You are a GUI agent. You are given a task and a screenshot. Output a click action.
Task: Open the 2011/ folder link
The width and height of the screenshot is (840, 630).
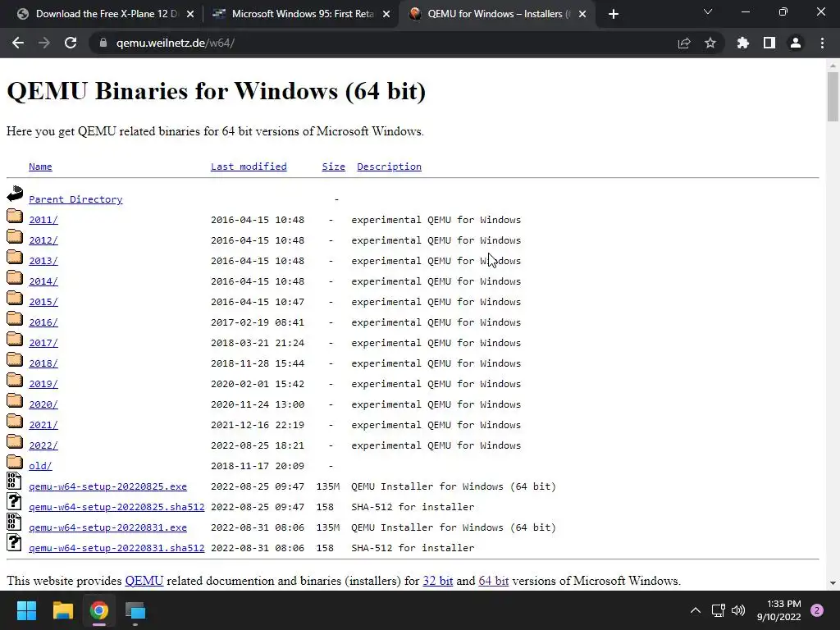click(x=43, y=220)
